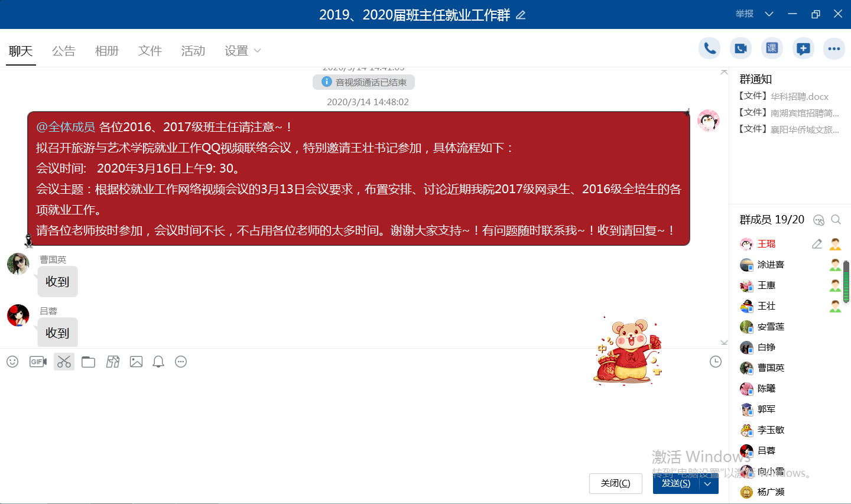Select the scissors screenshot tool
This screenshot has width=851, height=504.
[x=64, y=362]
